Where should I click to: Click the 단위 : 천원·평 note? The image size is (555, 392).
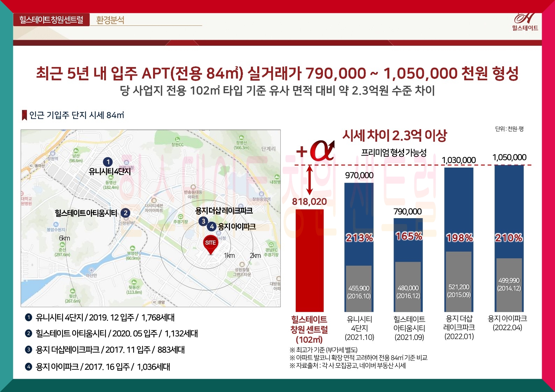pyautogui.click(x=509, y=129)
